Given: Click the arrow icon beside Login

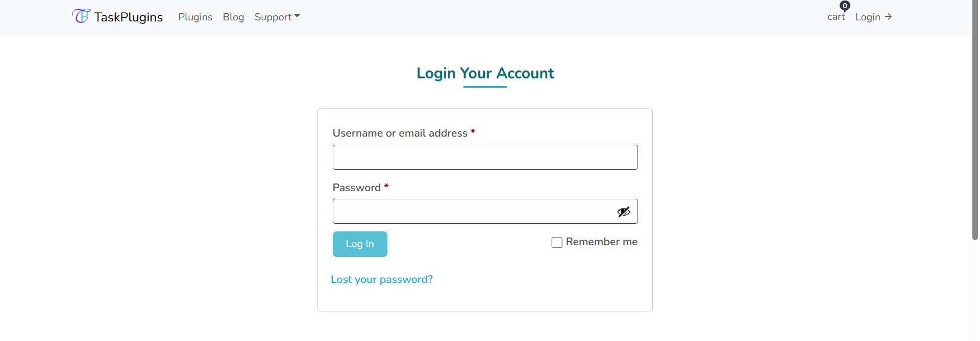Looking at the screenshot, I should (888, 17).
